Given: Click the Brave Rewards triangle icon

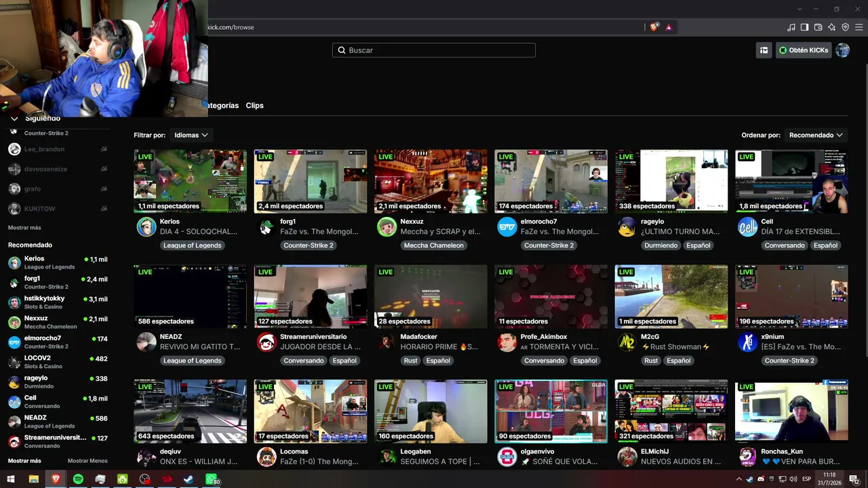Looking at the screenshot, I should tap(669, 27).
